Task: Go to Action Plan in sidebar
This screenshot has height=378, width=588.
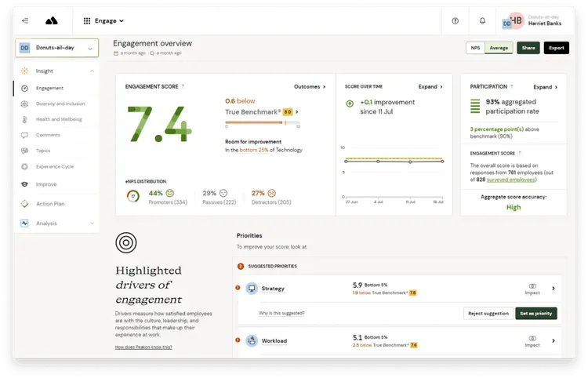Action: click(x=50, y=204)
